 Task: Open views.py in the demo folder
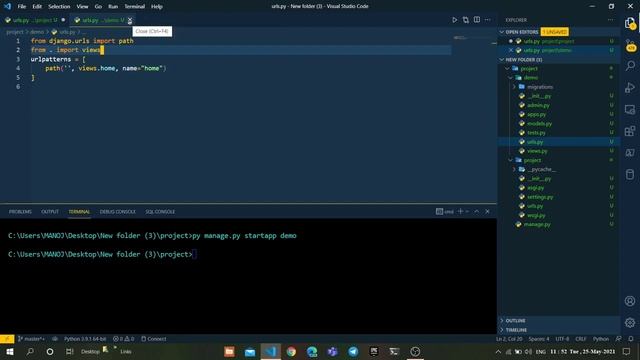[537, 151]
